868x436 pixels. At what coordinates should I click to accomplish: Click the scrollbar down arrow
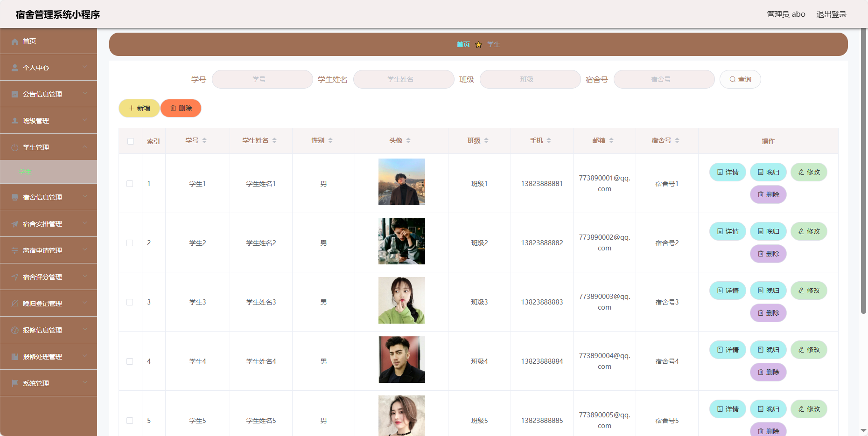click(863, 431)
